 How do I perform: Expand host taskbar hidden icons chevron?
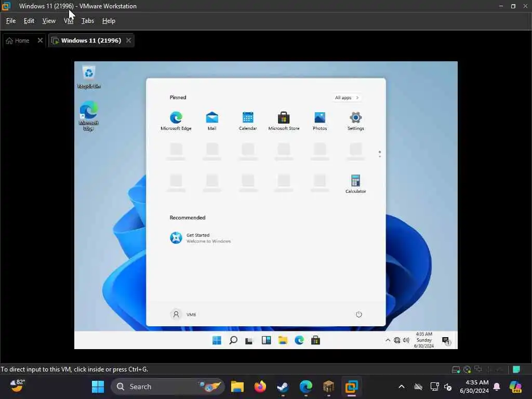coord(402,387)
